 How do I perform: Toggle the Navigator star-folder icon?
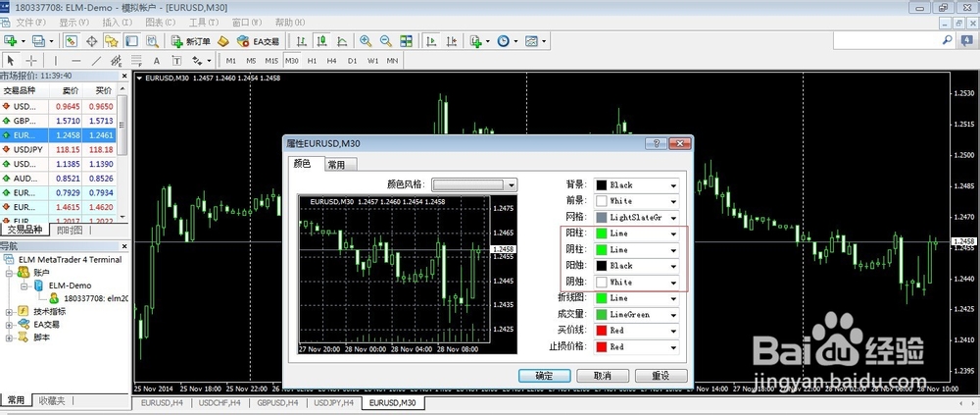tap(112, 41)
